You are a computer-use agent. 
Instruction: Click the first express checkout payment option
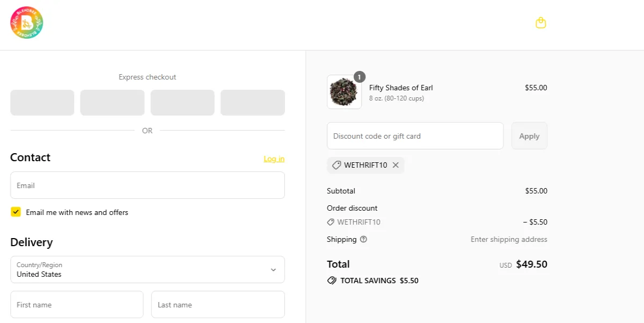[42, 102]
